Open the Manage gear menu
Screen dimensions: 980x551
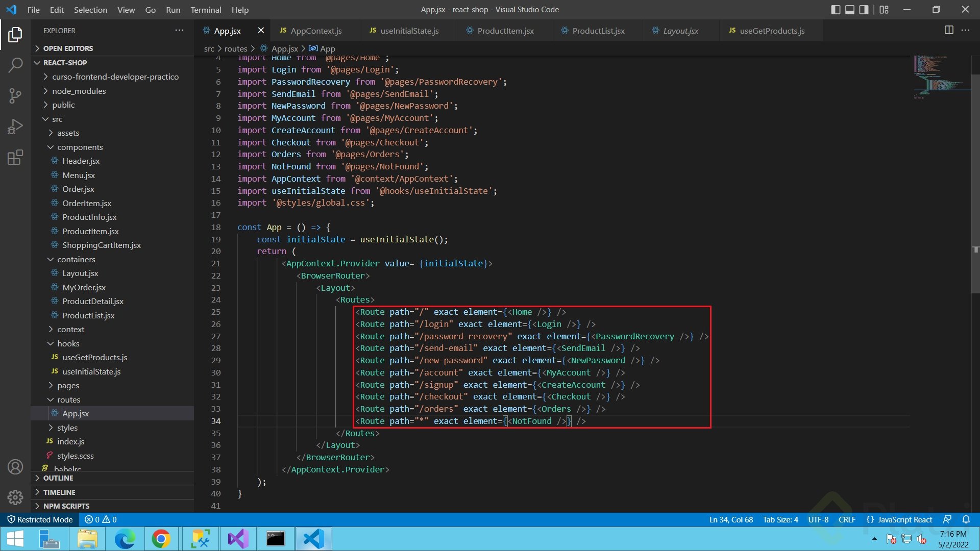[x=15, y=497]
